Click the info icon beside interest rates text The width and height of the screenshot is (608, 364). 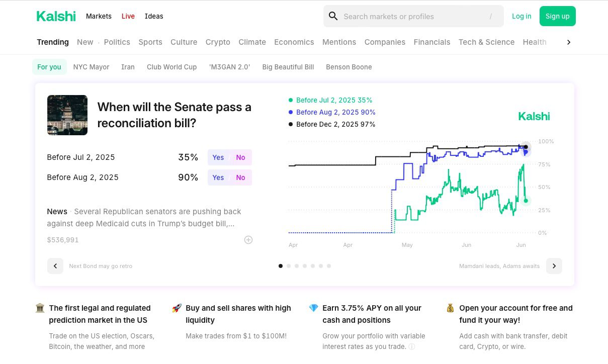(412, 346)
